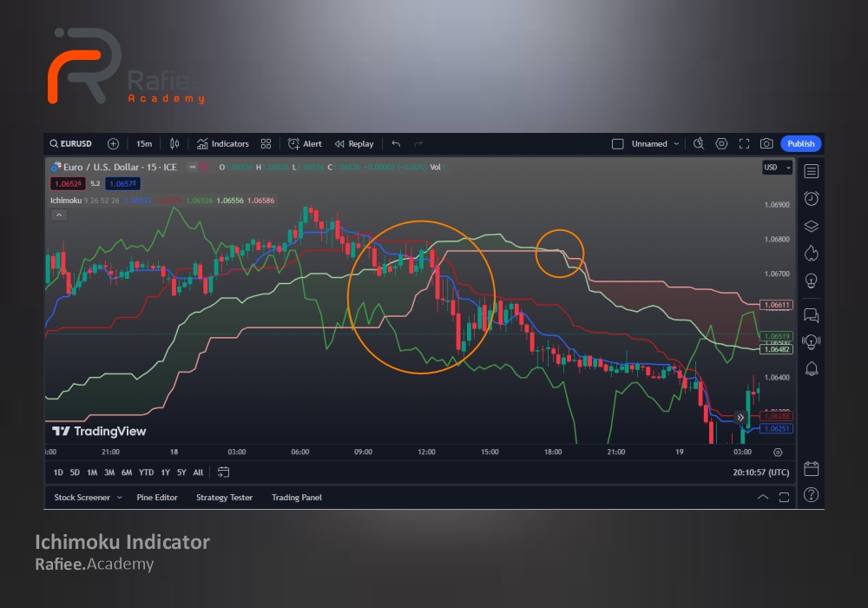Click the 20:10:57 (UTC) timezone clock
The image size is (868, 608).
pyautogui.click(x=761, y=473)
